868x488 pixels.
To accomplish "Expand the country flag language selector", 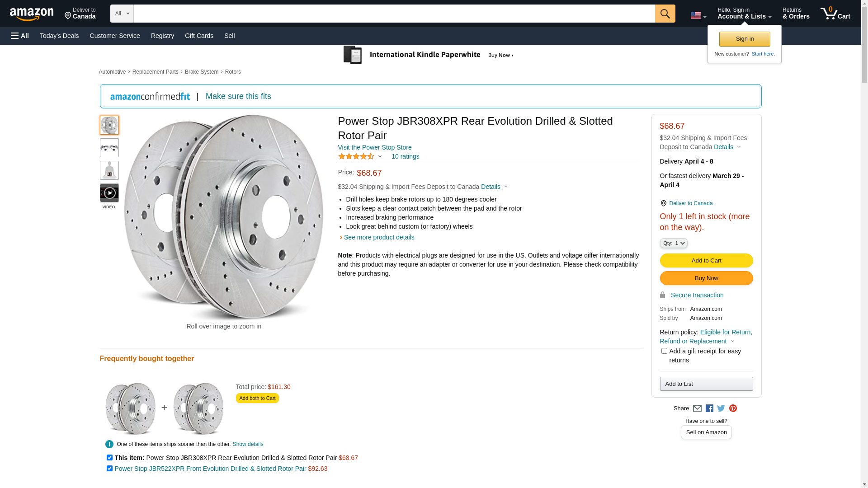I will tap(698, 15).
